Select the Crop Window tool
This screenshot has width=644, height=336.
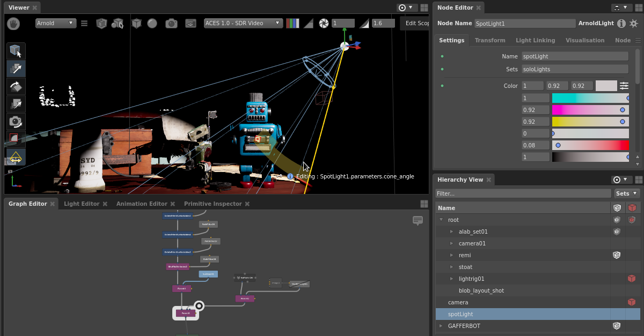click(16, 139)
